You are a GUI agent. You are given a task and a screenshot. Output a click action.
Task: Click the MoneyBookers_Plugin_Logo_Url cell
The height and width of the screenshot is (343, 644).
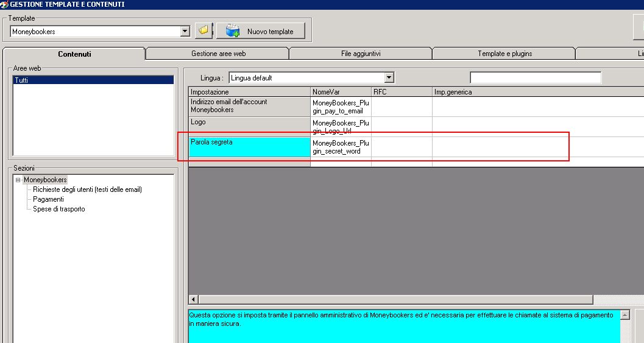point(341,127)
